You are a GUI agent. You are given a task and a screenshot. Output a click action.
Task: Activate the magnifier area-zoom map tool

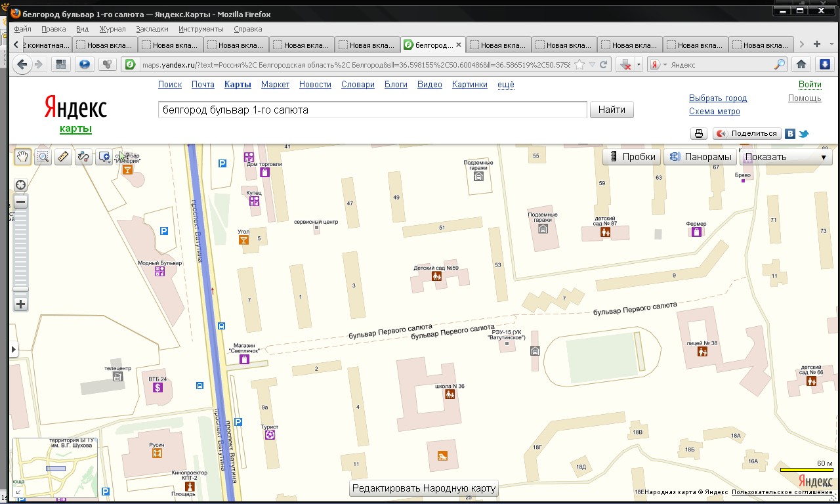pyautogui.click(x=43, y=157)
